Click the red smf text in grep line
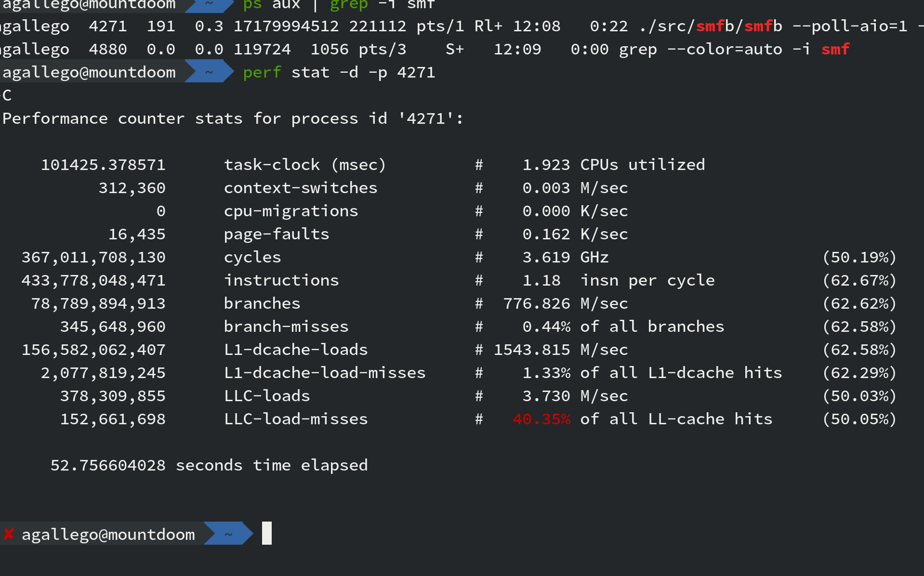Screen dimensions: 924x576 click(835, 49)
